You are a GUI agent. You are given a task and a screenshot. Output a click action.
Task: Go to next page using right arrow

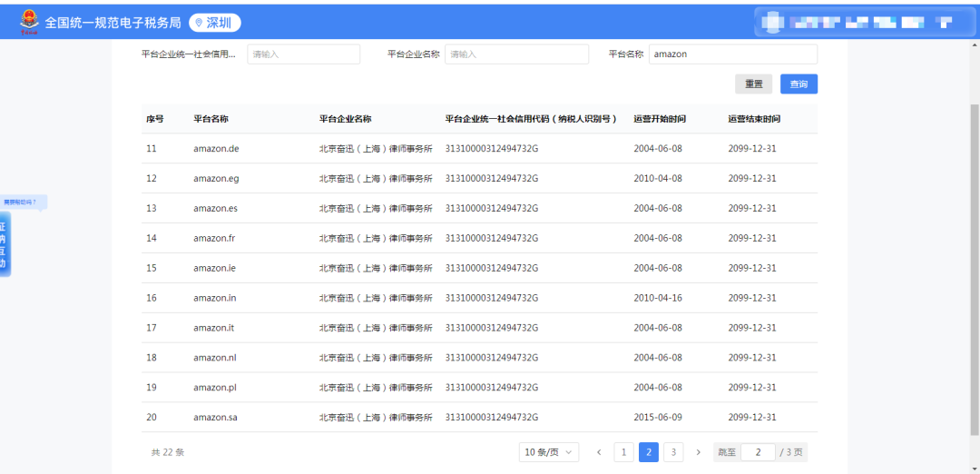point(698,452)
